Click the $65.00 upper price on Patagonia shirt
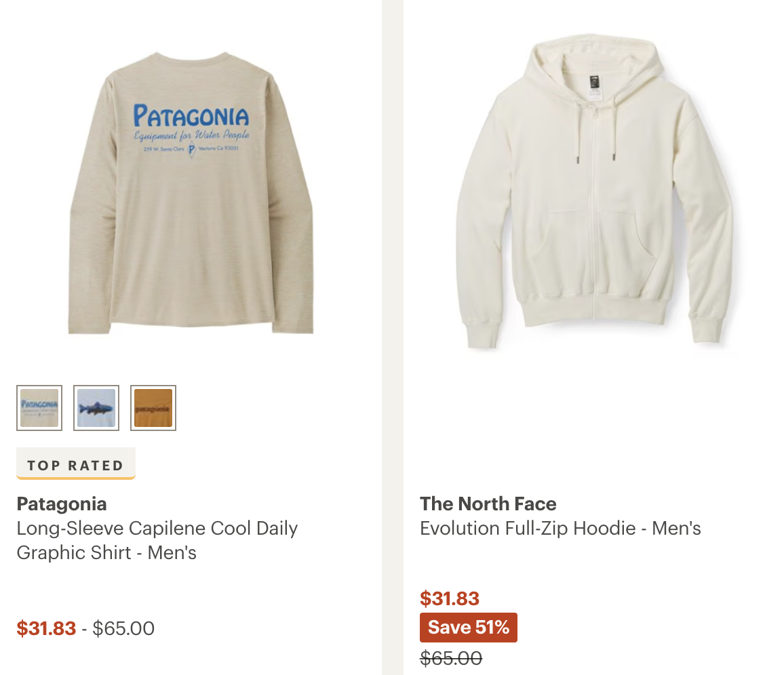The width and height of the screenshot is (784, 675). [x=123, y=628]
